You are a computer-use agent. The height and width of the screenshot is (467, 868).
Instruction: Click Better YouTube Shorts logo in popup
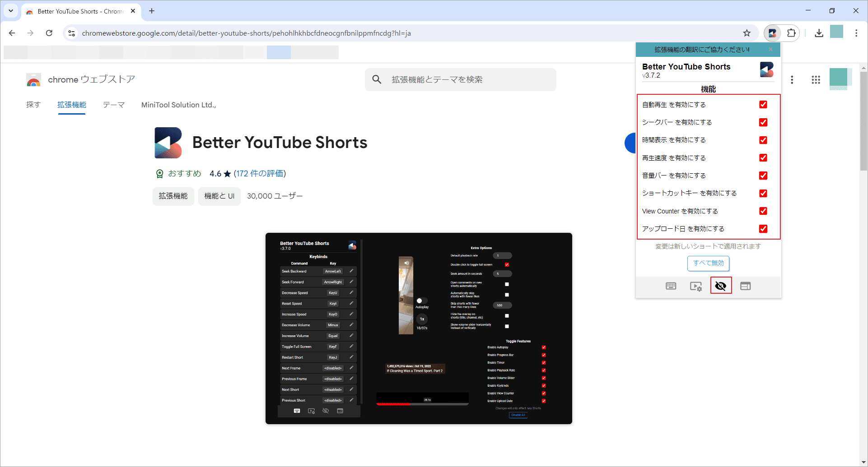point(766,69)
